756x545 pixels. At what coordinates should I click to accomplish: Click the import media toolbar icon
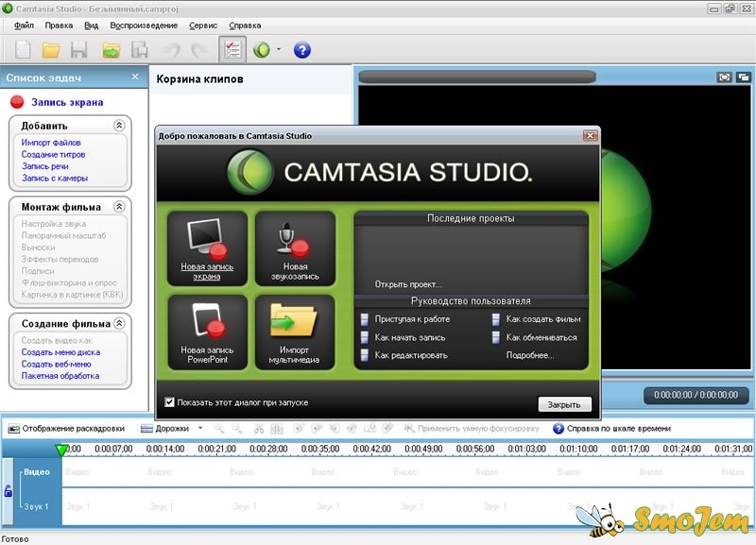112,49
